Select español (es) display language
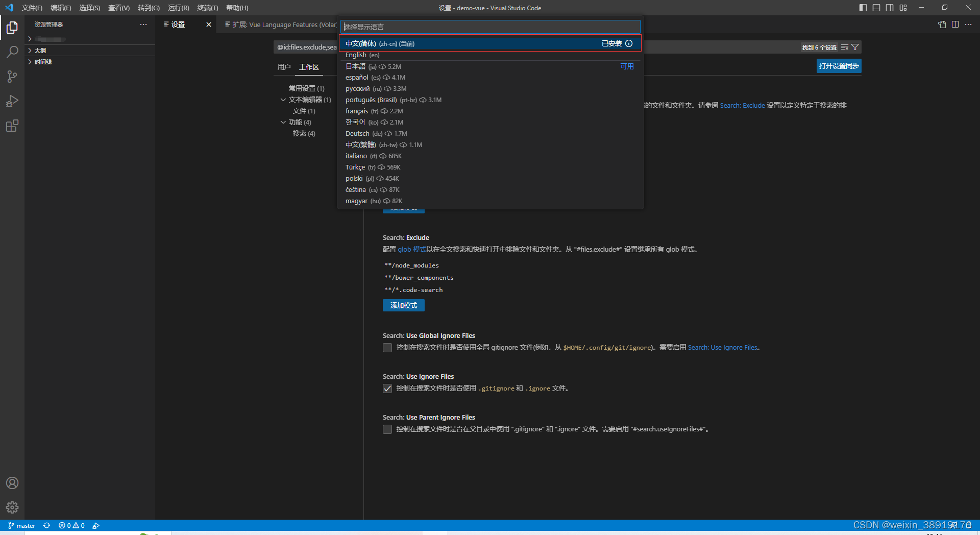980x535 pixels. coord(490,78)
